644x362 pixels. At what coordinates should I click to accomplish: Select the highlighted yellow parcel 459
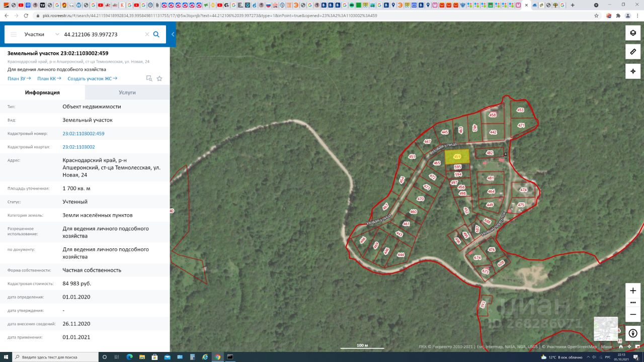[457, 156]
